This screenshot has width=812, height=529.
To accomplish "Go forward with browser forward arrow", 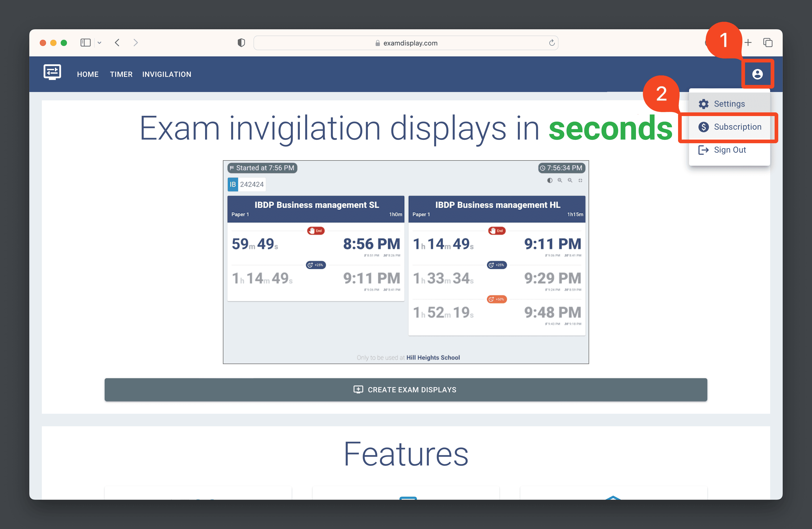I will [136, 43].
